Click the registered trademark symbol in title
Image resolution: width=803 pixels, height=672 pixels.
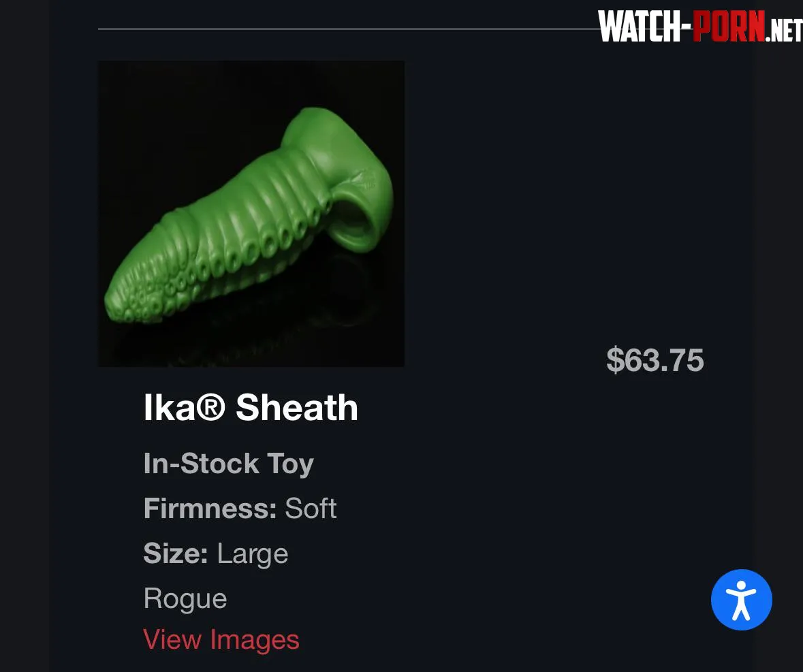211,408
